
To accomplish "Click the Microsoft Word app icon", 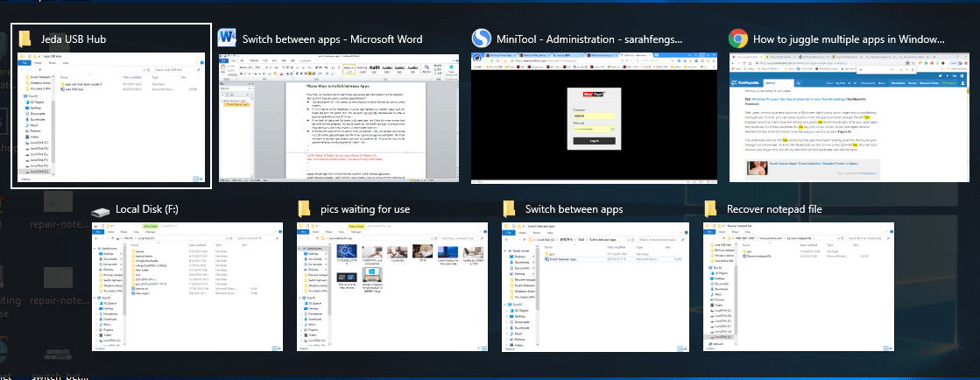I will click(227, 39).
